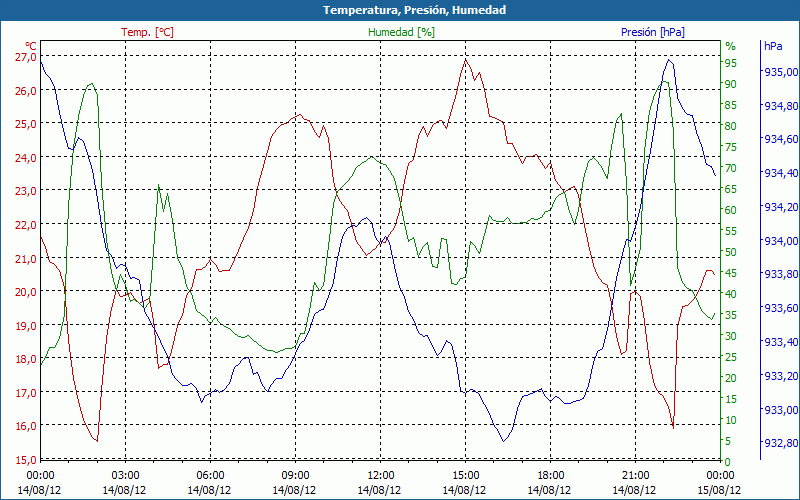Click the '85' humidity axis value
The height and width of the screenshot is (500, 800).
731,105
